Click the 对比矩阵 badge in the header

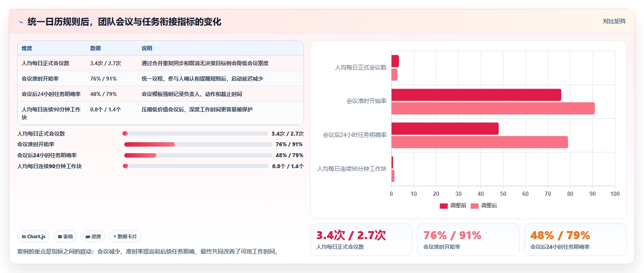coord(614,21)
